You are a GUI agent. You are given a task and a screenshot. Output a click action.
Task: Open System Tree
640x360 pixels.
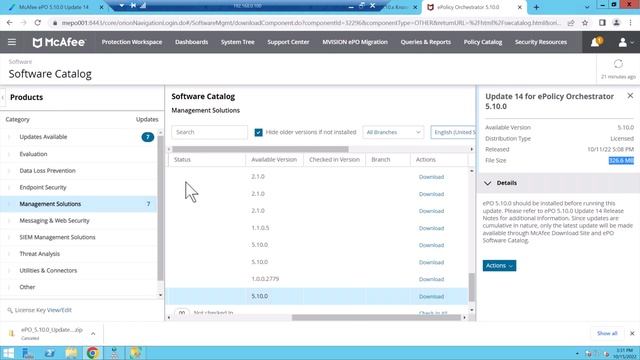coord(238,42)
